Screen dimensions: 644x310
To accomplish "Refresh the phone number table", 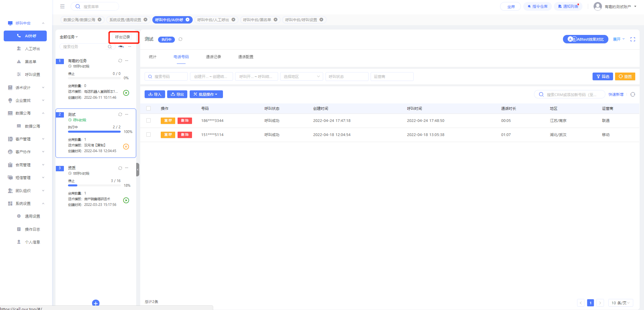I will coord(633,95).
